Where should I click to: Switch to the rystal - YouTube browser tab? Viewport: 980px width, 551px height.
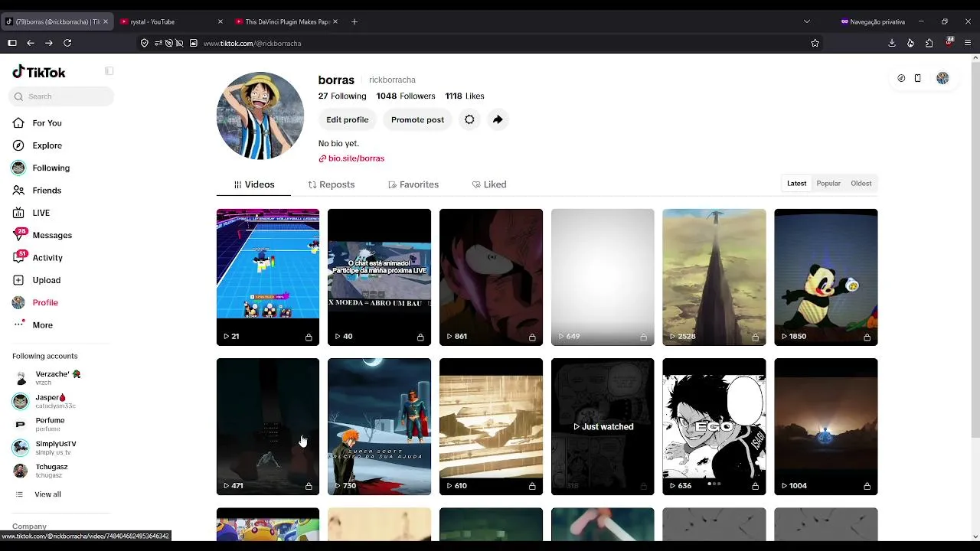(171, 21)
